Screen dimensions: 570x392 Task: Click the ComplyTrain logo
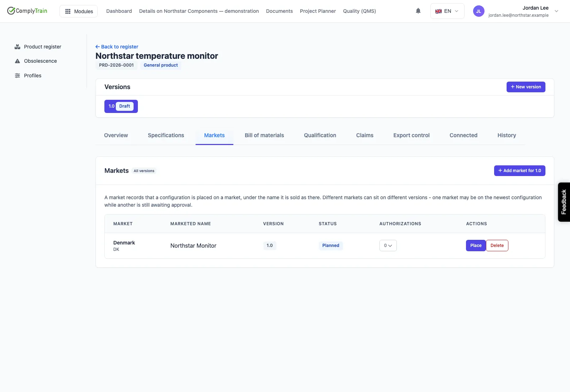27,11
